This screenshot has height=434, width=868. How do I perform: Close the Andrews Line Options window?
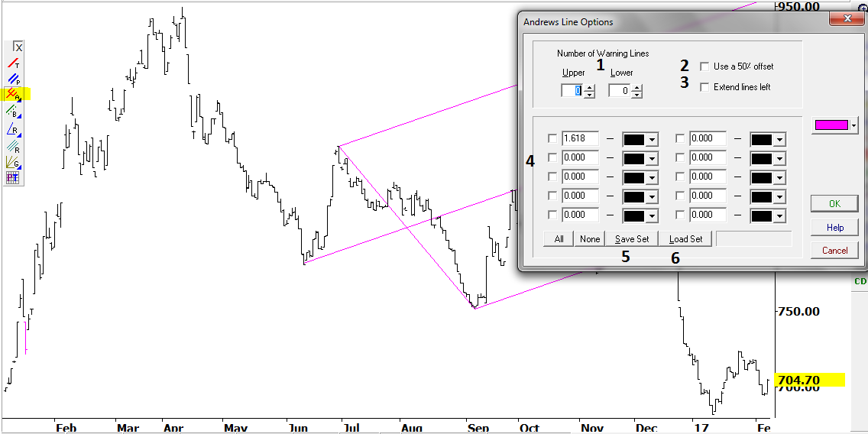pos(847,19)
